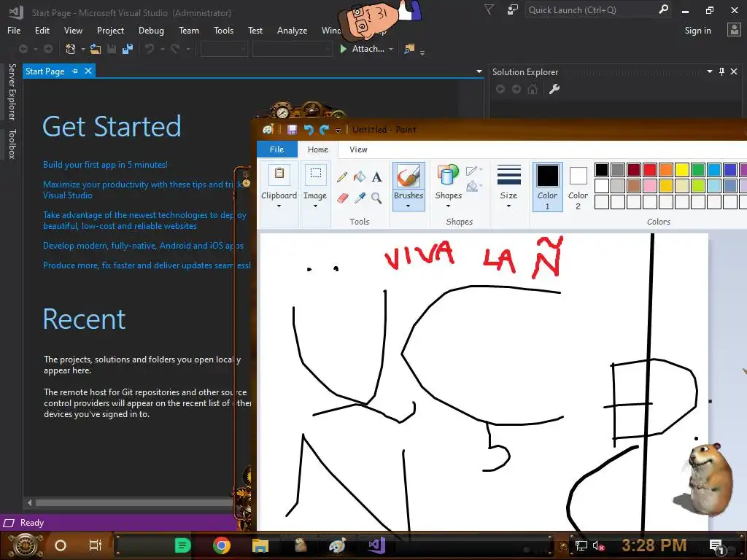This screenshot has width=747, height=560.
Task: Select the Pencil tool in Paint
Action: coord(342,177)
